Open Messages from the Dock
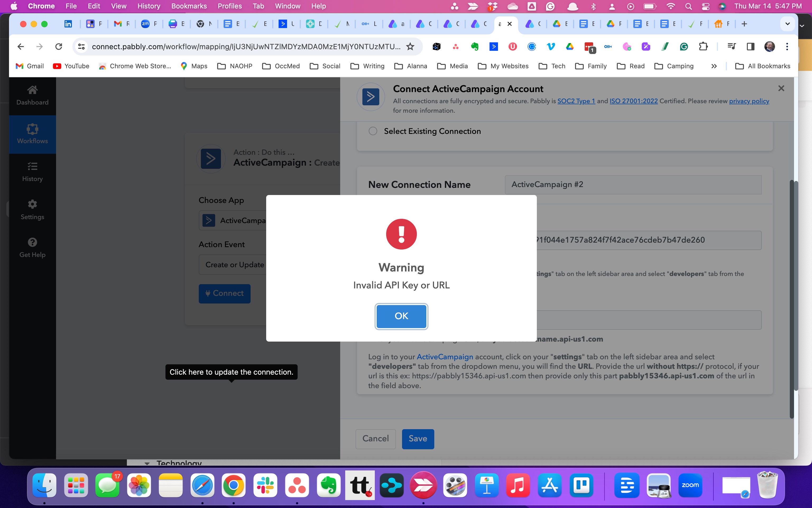Image resolution: width=812 pixels, height=508 pixels. point(107,486)
